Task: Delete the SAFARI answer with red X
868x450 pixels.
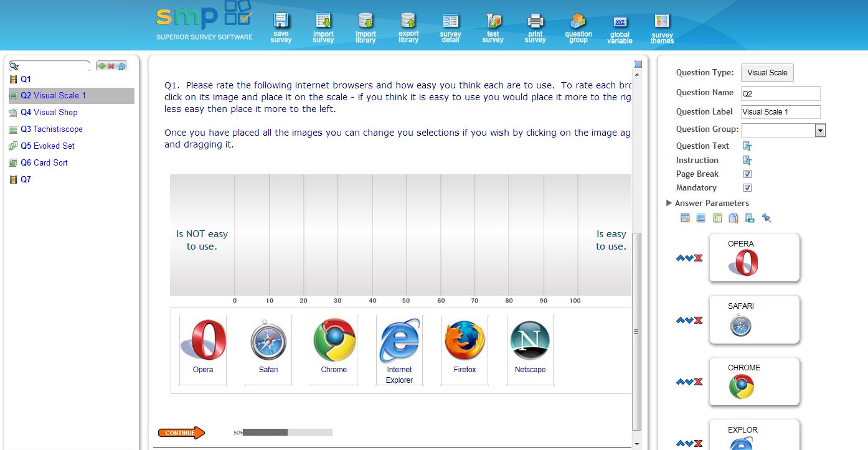Action: point(698,321)
